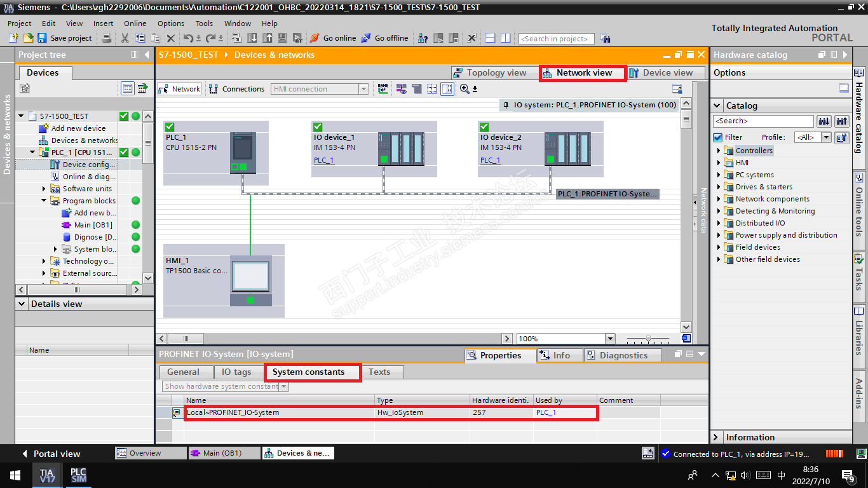
Task: Click the IO device_2 module image
Action: tap(567, 149)
